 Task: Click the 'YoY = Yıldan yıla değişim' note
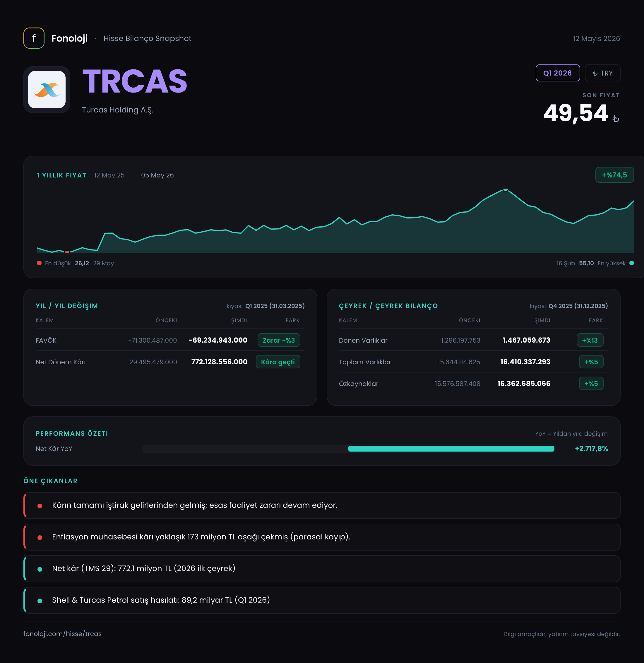pyautogui.click(x=571, y=433)
